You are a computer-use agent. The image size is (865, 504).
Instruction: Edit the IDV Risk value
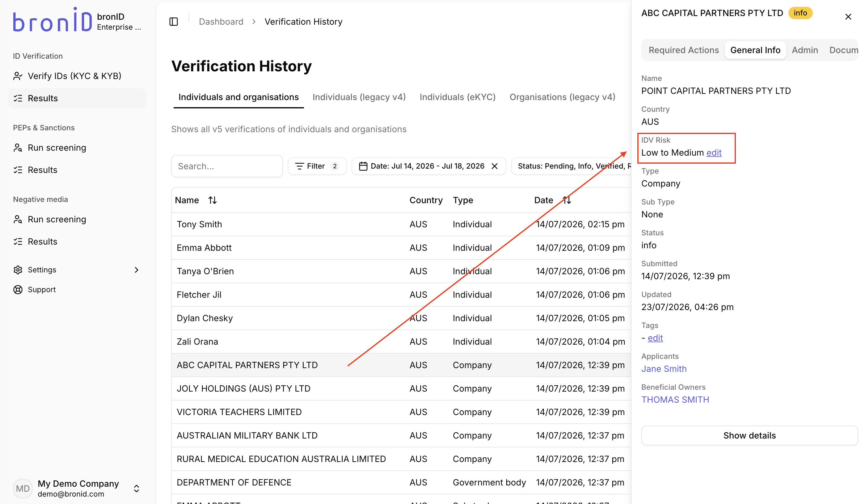(714, 153)
